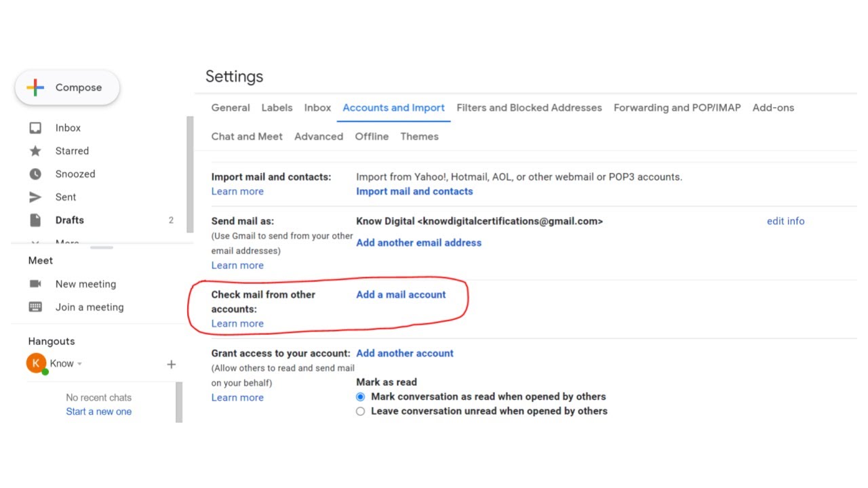
Task: Click Learn more under Import mail and contacts
Action: 237,191
